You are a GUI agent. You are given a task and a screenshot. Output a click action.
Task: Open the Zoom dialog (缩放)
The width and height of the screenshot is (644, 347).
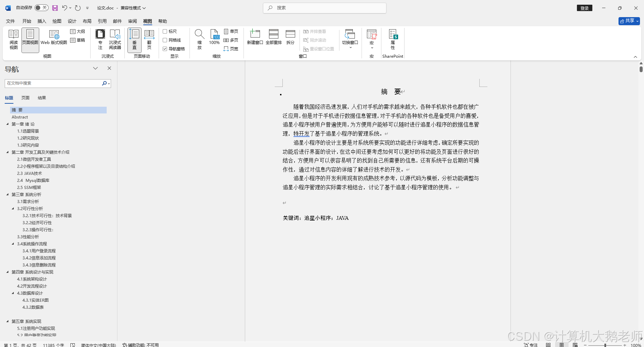(200, 40)
